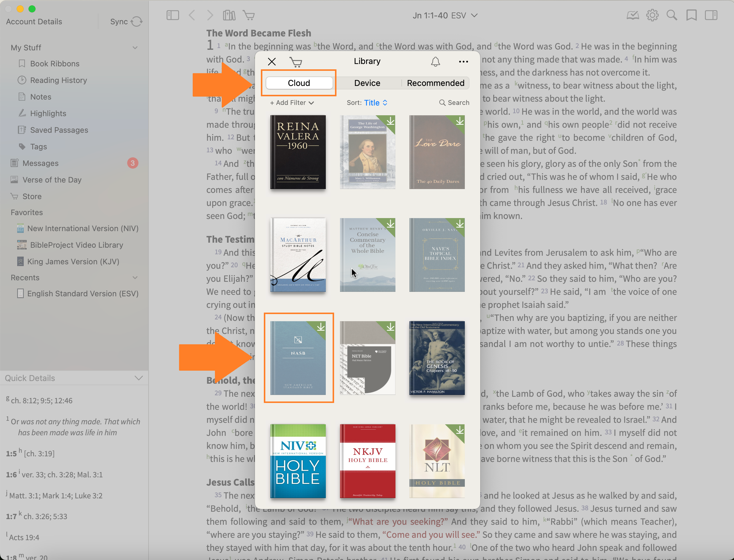Viewport: 734px width, 560px height.
Task: Click the bookmark ribbon toolbar icon
Action: 691,15
